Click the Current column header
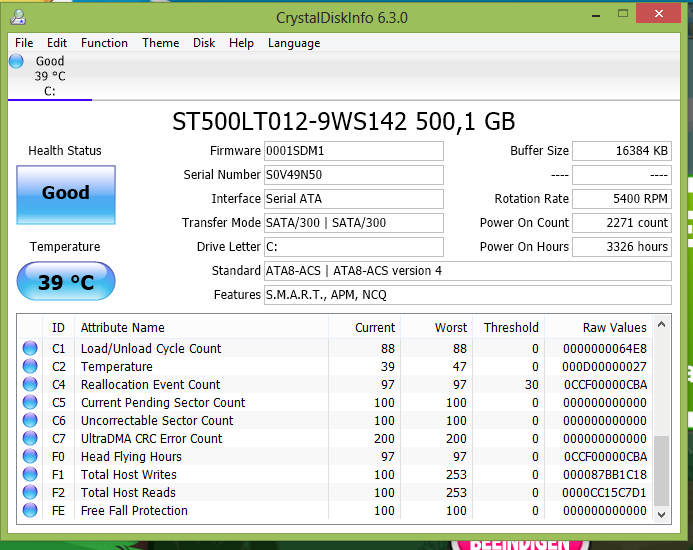Image resolution: width=693 pixels, height=550 pixels. tap(365, 328)
